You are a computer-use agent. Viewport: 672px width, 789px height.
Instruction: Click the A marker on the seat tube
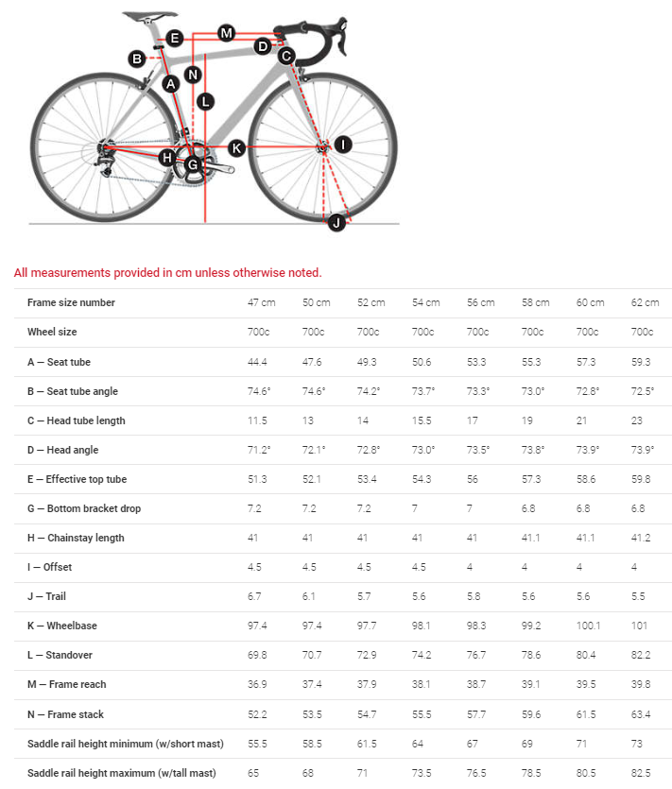tap(170, 84)
